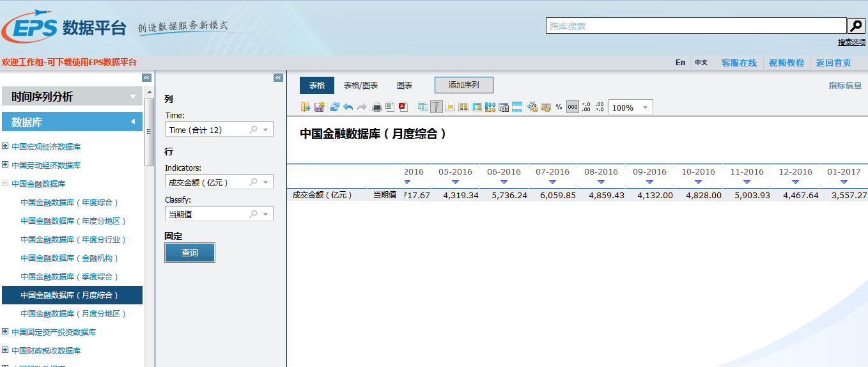Select the 图表 tab
The image size is (868, 367).
pyautogui.click(x=405, y=85)
